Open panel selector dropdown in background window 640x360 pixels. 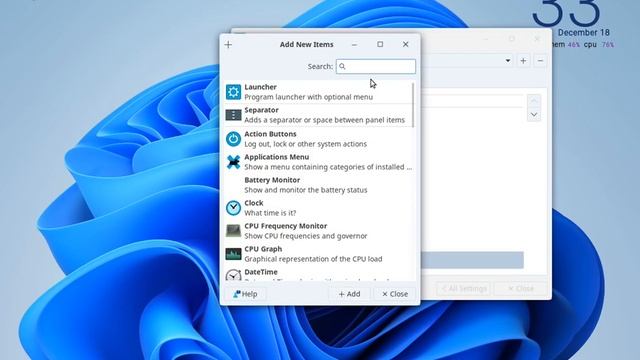tap(508, 61)
